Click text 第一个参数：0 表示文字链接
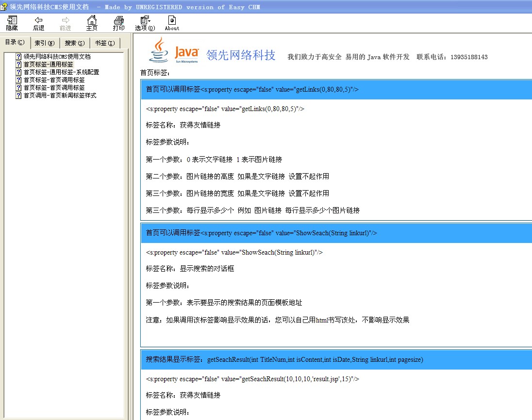This screenshot has width=532, height=420. [x=189, y=160]
